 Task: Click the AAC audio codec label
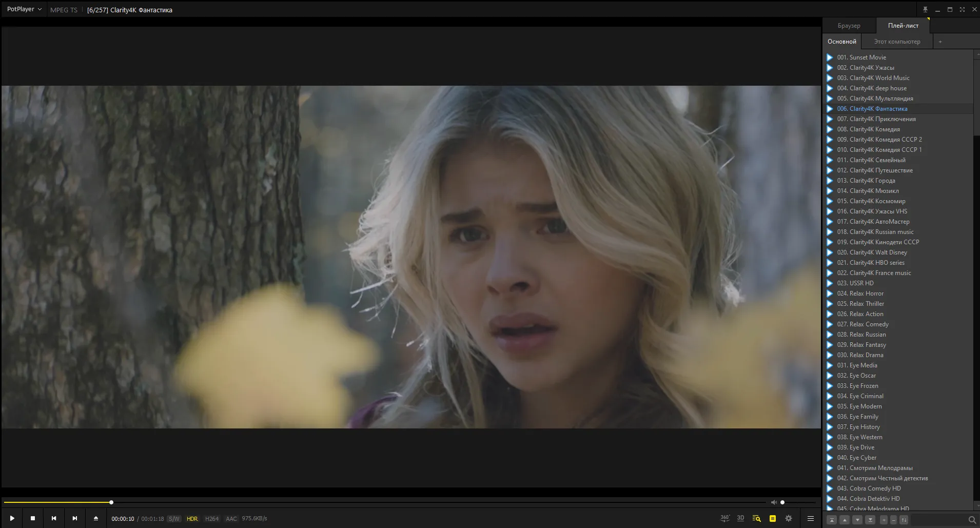[x=231, y=519]
